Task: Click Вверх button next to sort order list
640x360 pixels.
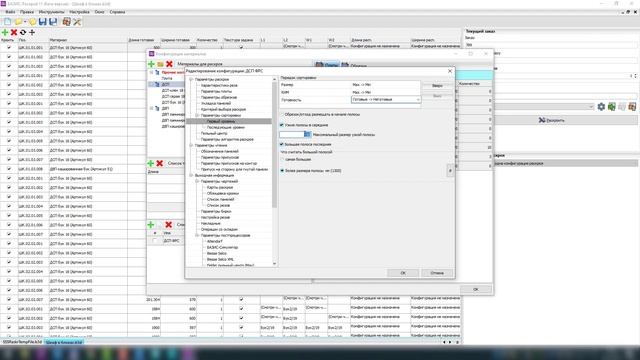Action: (x=437, y=86)
